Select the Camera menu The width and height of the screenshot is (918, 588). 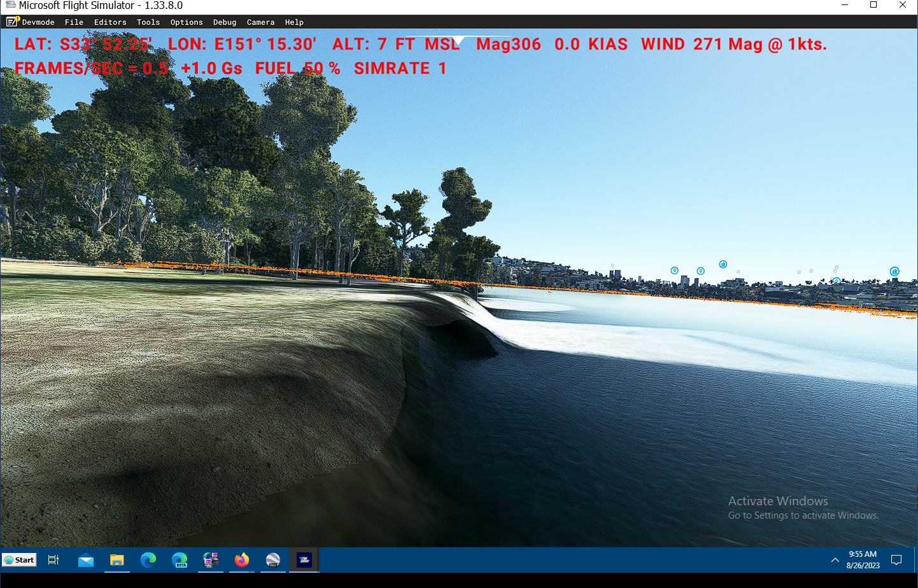260,22
